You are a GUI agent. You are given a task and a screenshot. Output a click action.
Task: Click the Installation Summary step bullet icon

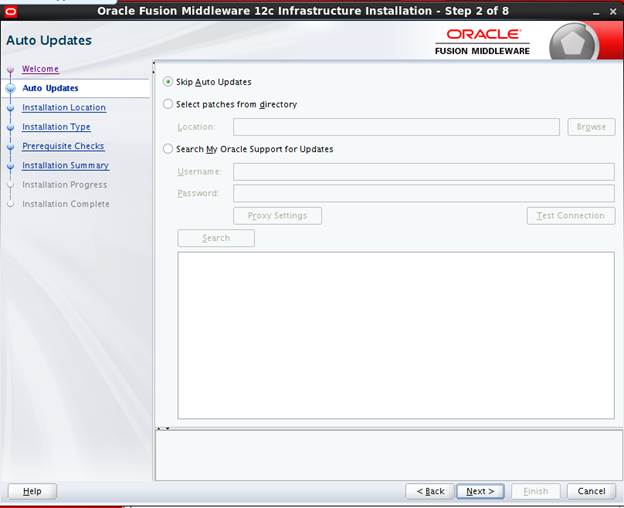point(11,166)
